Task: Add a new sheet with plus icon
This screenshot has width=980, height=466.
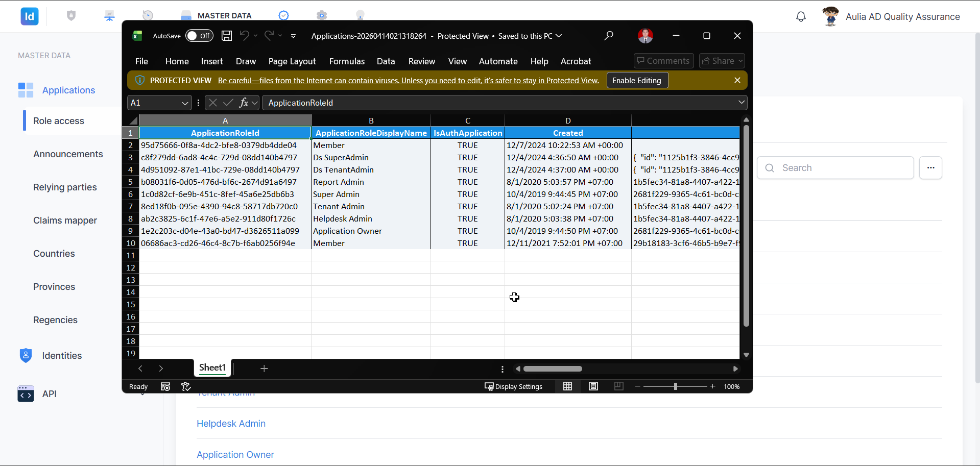Action: [264, 369]
